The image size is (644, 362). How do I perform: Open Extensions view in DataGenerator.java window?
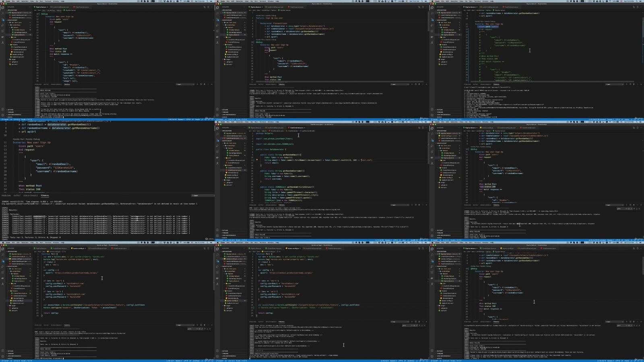[x=217, y=152]
